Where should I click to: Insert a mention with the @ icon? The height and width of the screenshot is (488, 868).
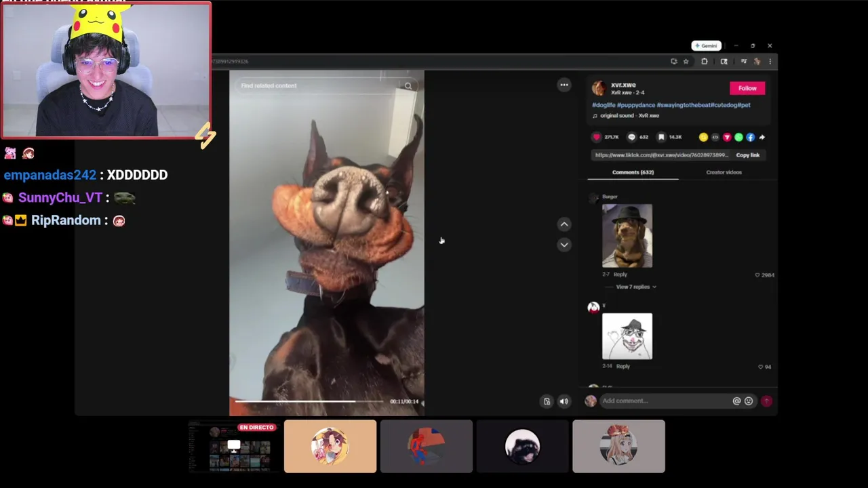point(736,401)
